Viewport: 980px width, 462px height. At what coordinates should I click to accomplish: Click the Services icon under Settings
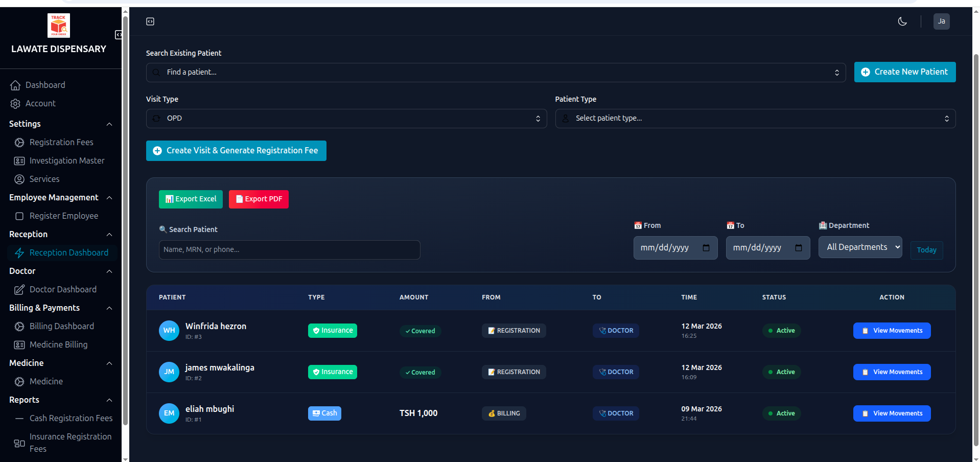pos(19,179)
